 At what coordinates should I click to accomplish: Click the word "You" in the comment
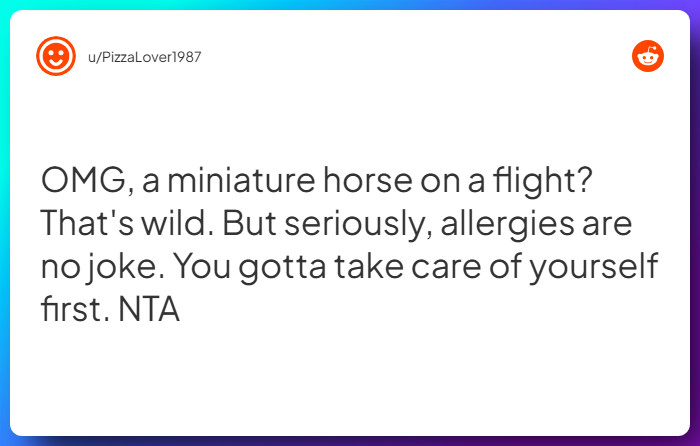click(x=202, y=267)
